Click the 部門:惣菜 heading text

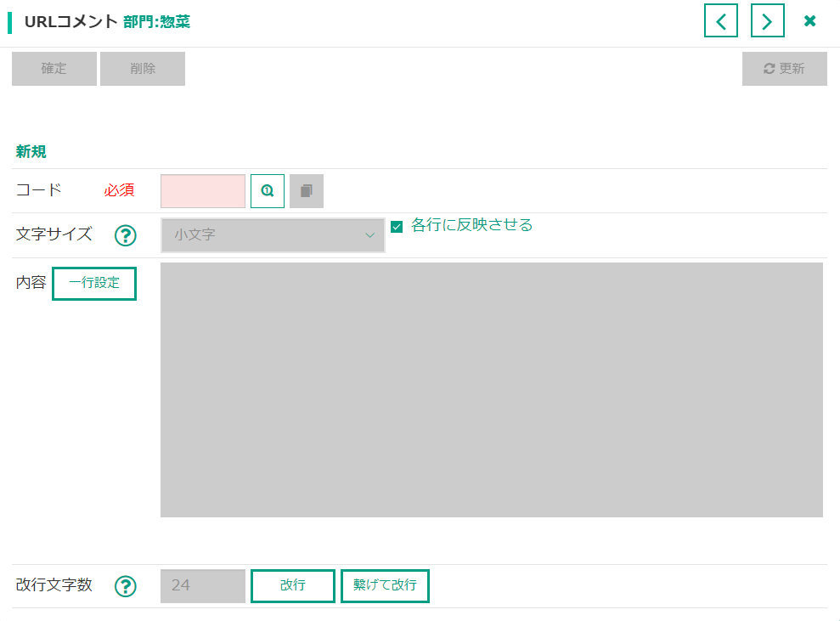click(x=156, y=22)
